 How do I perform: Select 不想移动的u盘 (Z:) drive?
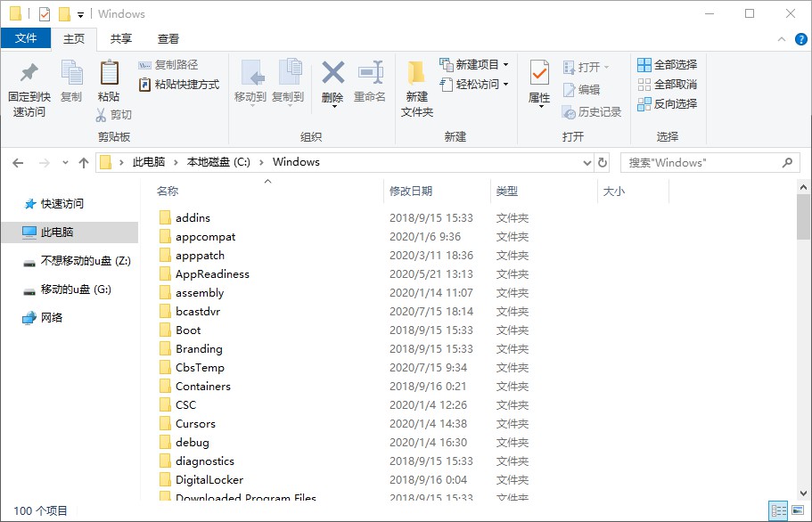[x=78, y=261]
